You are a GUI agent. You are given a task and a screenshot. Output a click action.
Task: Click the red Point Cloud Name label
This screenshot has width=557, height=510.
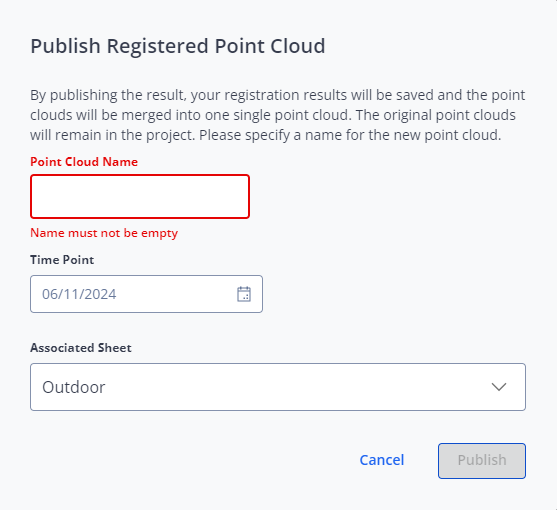pos(84,162)
